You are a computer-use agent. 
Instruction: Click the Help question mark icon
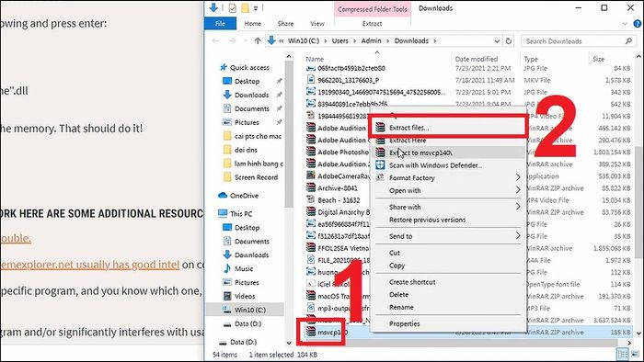point(638,24)
